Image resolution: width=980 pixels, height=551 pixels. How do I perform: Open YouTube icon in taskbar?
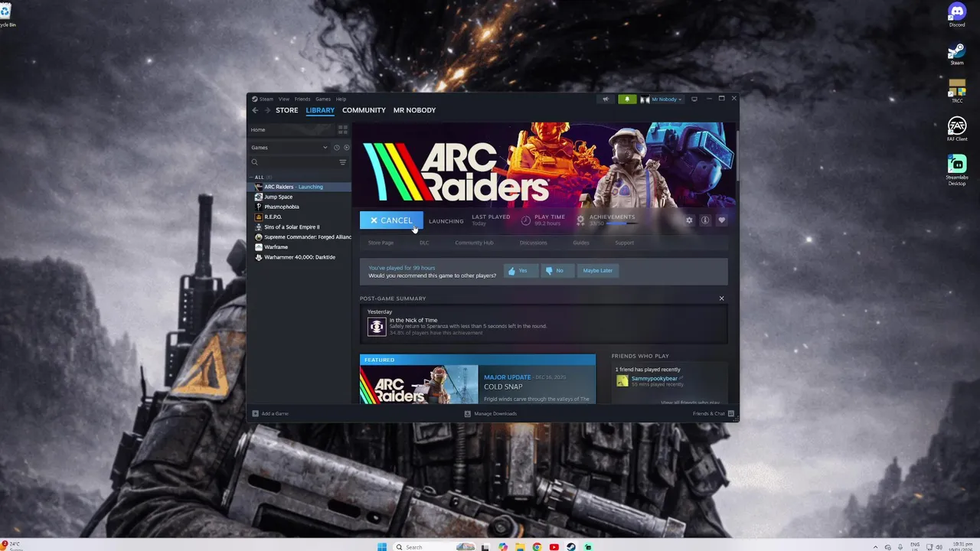point(554,546)
